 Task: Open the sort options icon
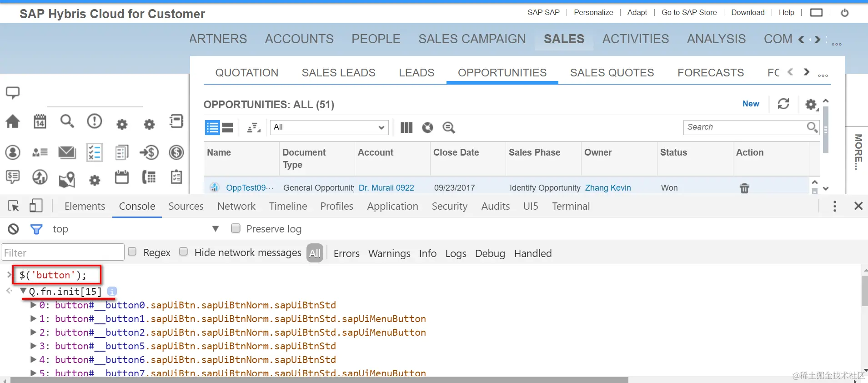point(254,128)
